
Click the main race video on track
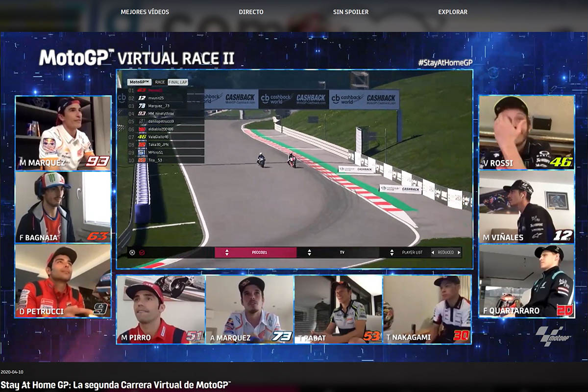tap(294, 169)
